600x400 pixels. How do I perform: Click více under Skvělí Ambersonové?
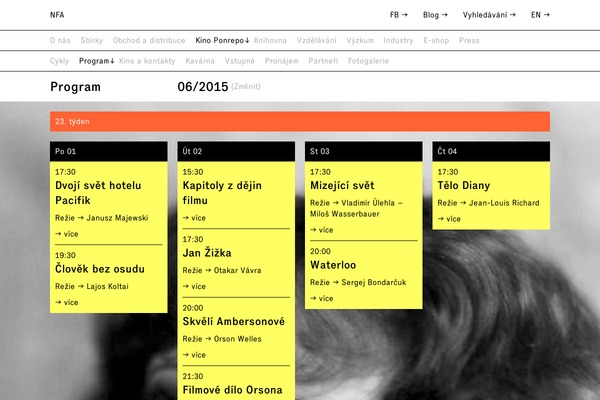(194, 355)
